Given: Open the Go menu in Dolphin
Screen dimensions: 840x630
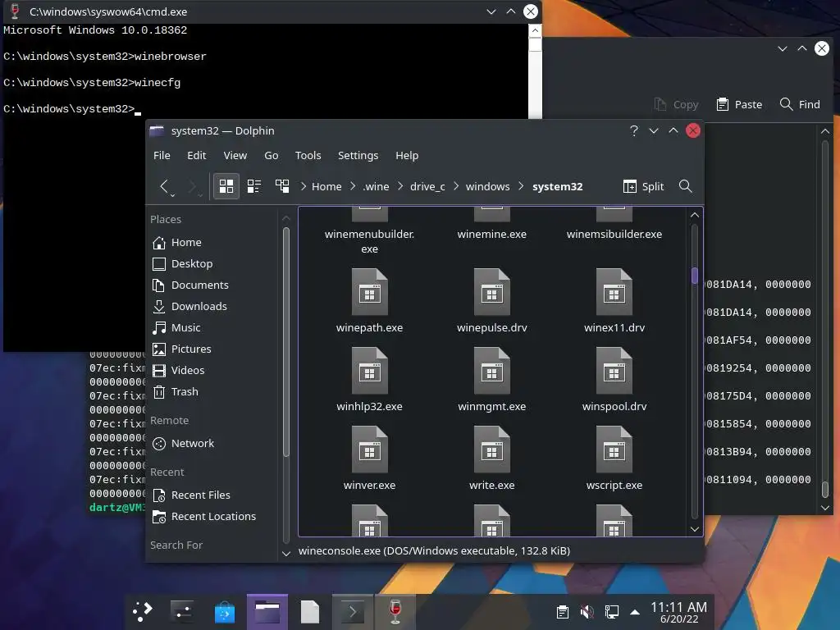Looking at the screenshot, I should click(271, 155).
